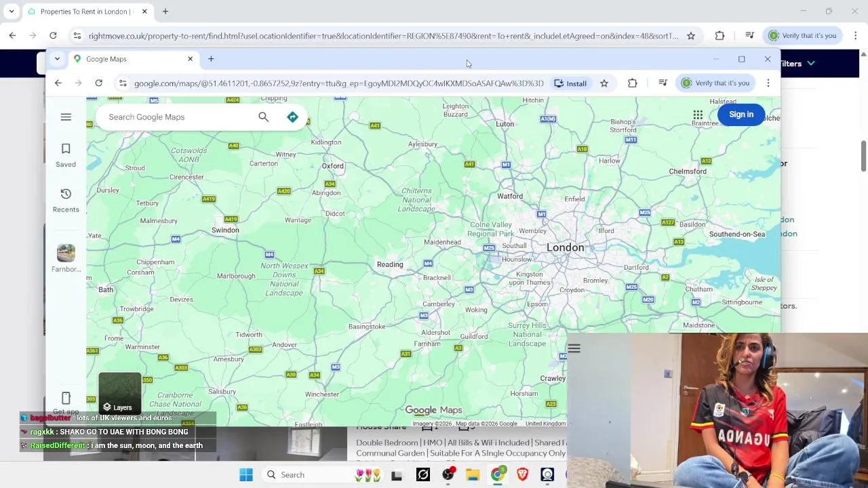Open the stream overlay hamburger menu
Screen dimensions: 868x488
pos(574,349)
